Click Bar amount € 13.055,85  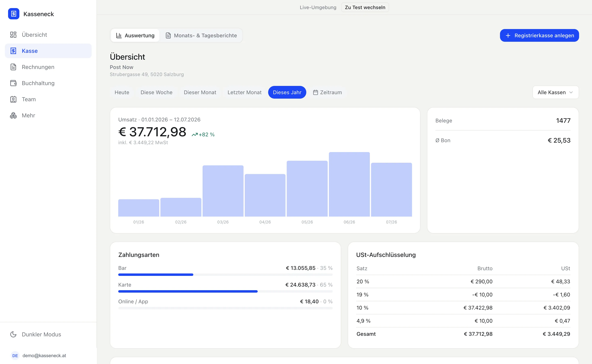[x=300, y=268]
